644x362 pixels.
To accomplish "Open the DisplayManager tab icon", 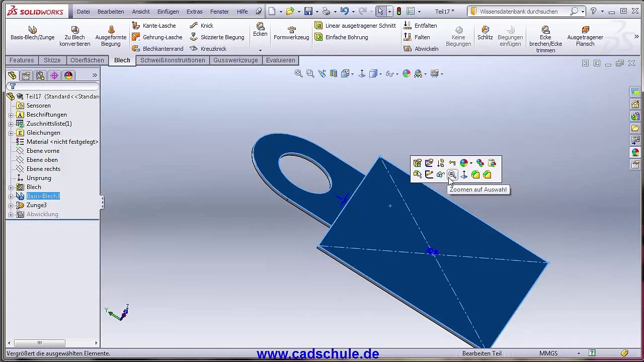I will tap(68, 75).
